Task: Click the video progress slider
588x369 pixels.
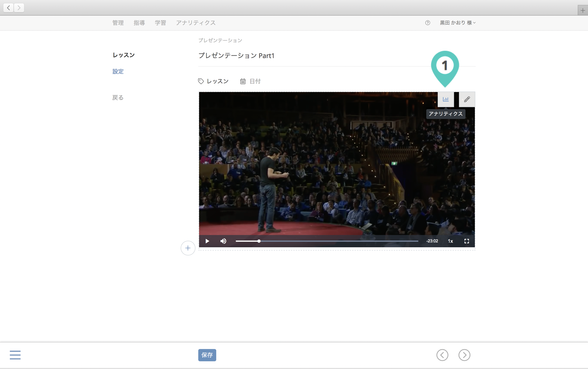Action: tap(326, 241)
